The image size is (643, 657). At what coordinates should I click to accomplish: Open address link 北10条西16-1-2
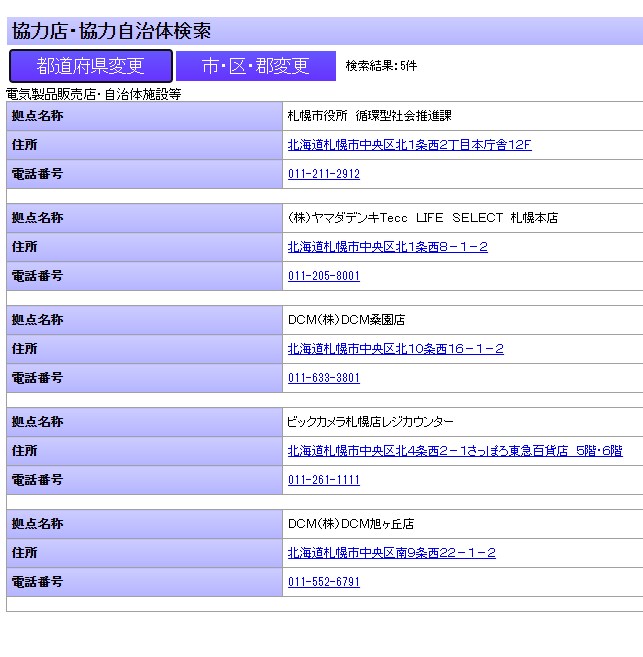[x=395, y=349]
